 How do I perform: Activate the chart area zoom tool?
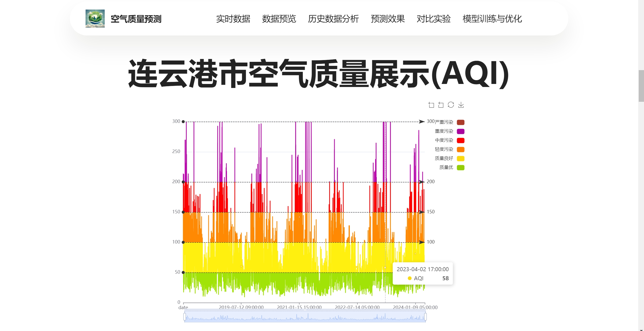[x=431, y=105]
